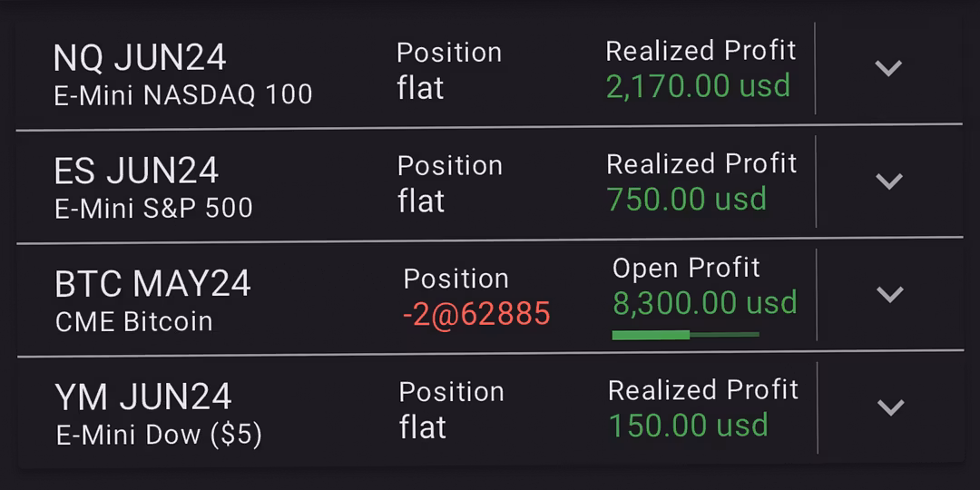The width and height of the screenshot is (980, 490).
Task: Click CME Bitcoin description text
Action: point(134,321)
